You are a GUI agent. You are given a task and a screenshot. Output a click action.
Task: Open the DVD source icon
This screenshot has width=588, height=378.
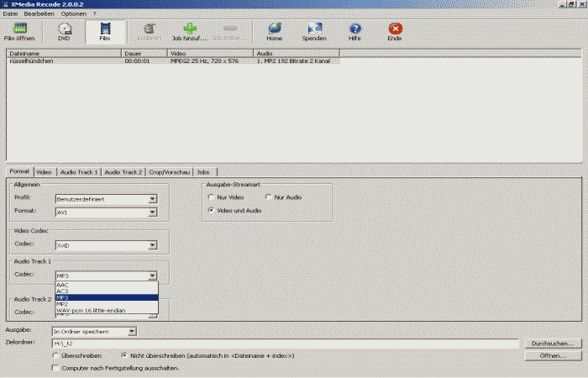pyautogui.click(x=65, y=29)
